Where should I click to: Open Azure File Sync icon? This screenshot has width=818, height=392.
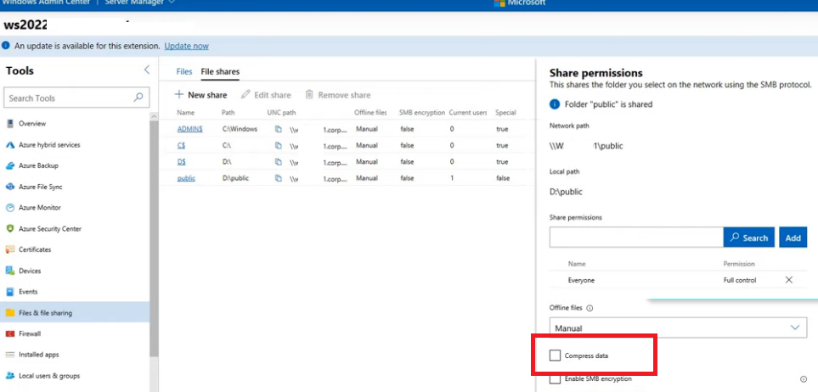point(9,187)
